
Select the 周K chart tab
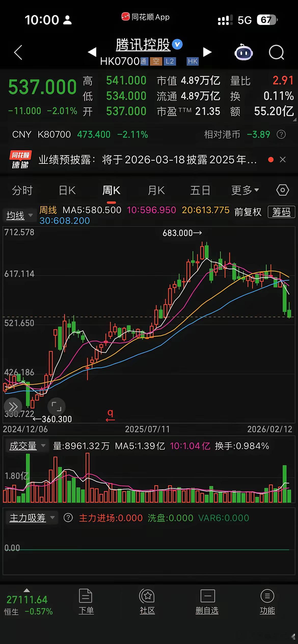[x=111, y=191]
